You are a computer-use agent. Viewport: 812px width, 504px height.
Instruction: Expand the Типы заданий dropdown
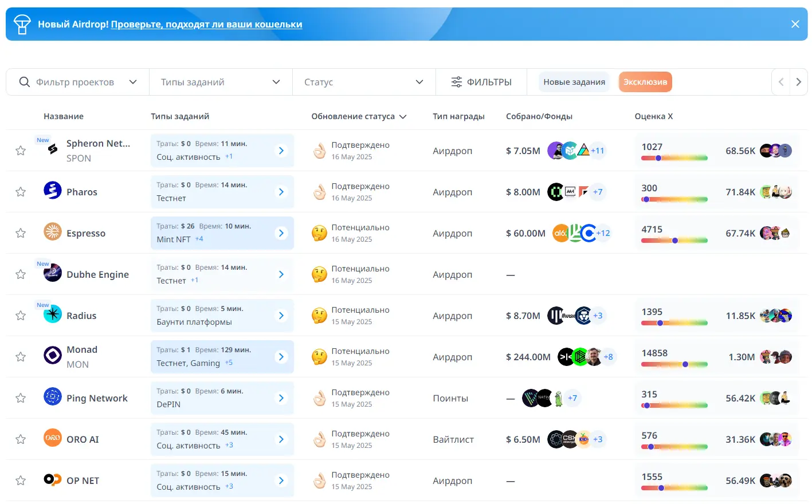pos(221,82)
